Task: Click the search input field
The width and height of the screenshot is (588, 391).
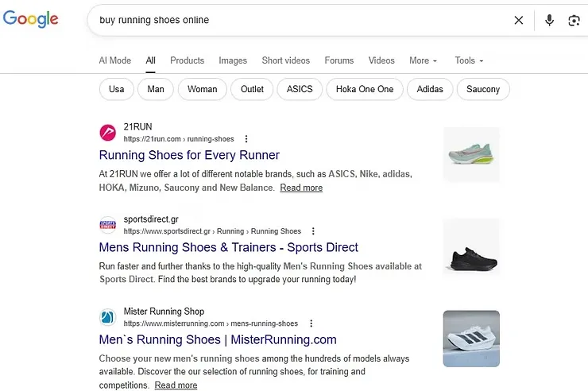Action: (300, 20)
